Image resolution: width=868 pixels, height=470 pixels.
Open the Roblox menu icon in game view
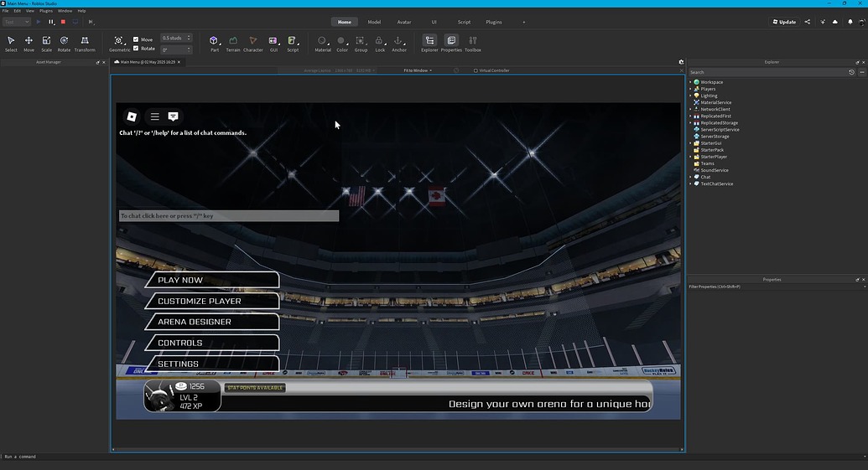(x=132, y=116)
